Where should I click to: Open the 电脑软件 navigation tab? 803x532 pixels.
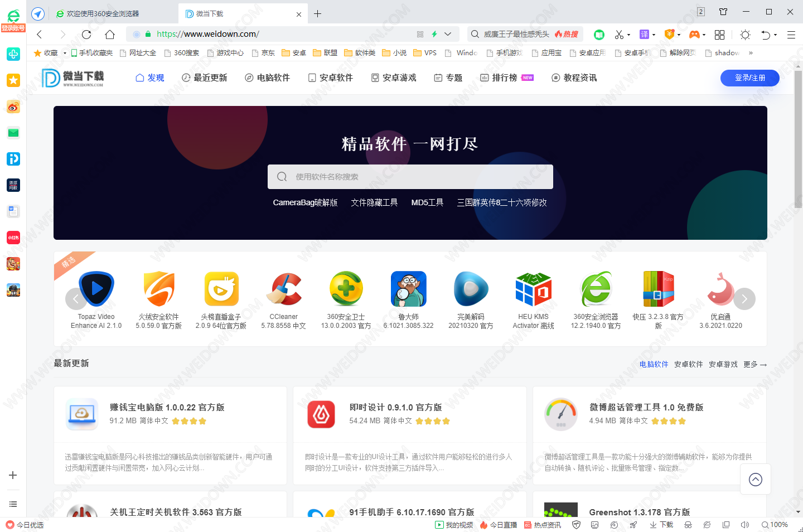268,78
